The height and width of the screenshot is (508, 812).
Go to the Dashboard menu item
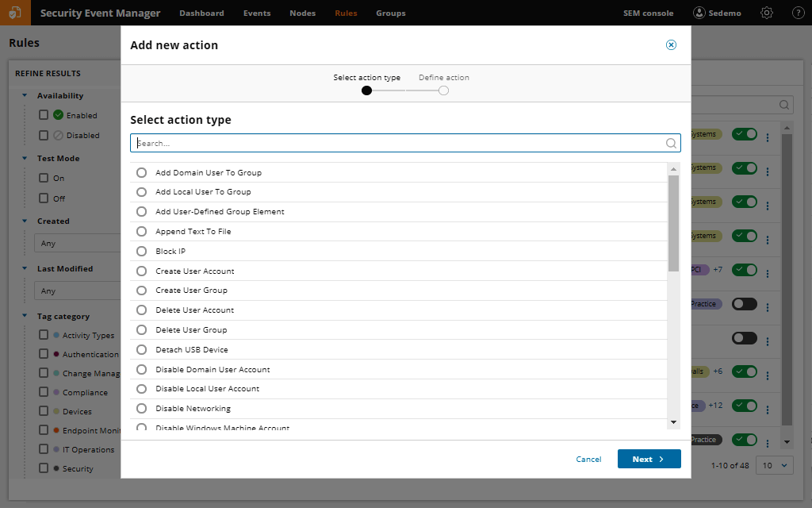tap(201, 13)
